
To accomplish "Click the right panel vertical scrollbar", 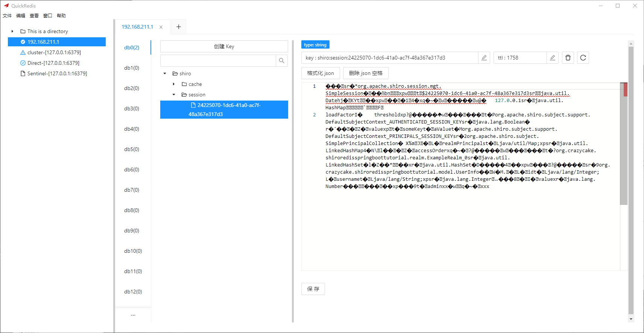I will pos(631,180).
